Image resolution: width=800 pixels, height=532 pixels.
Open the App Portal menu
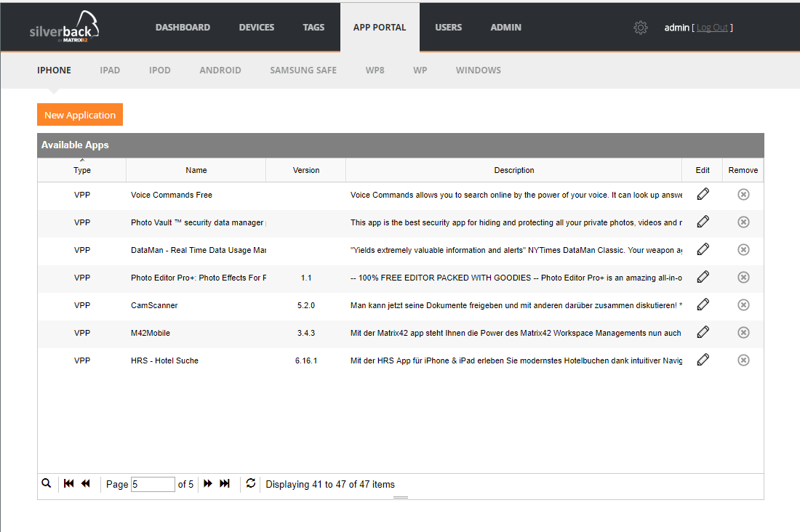click(380, 28)
